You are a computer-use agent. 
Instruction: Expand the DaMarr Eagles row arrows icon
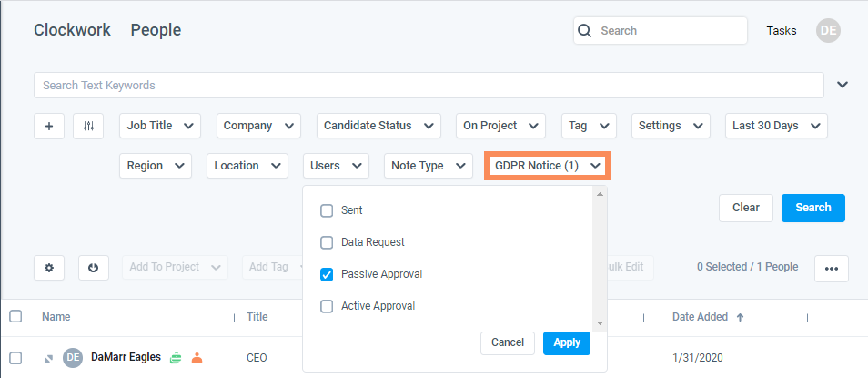[x=48, y=359]
